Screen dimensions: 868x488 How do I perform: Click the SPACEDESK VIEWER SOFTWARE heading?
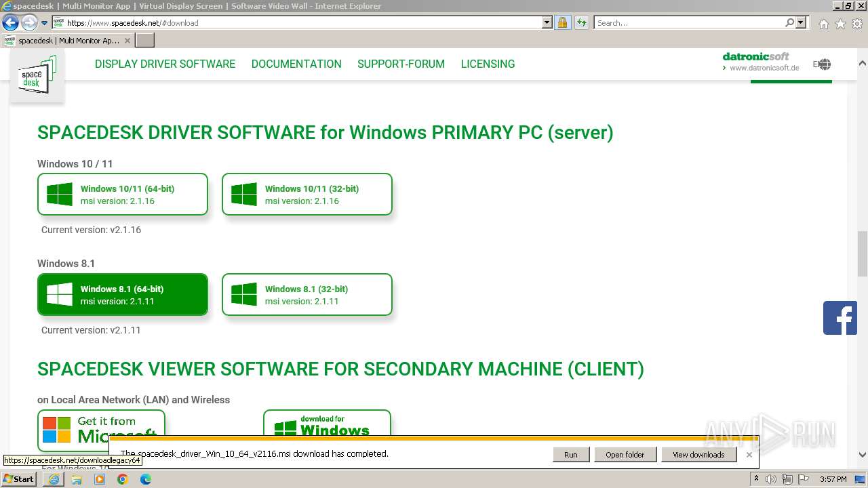[340, 369]
